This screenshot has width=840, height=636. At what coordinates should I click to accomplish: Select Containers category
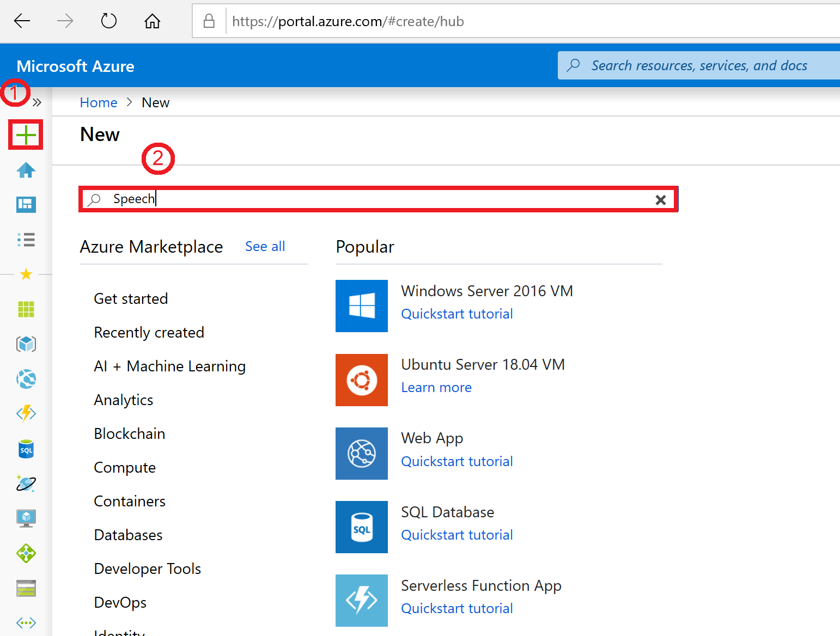130,501
